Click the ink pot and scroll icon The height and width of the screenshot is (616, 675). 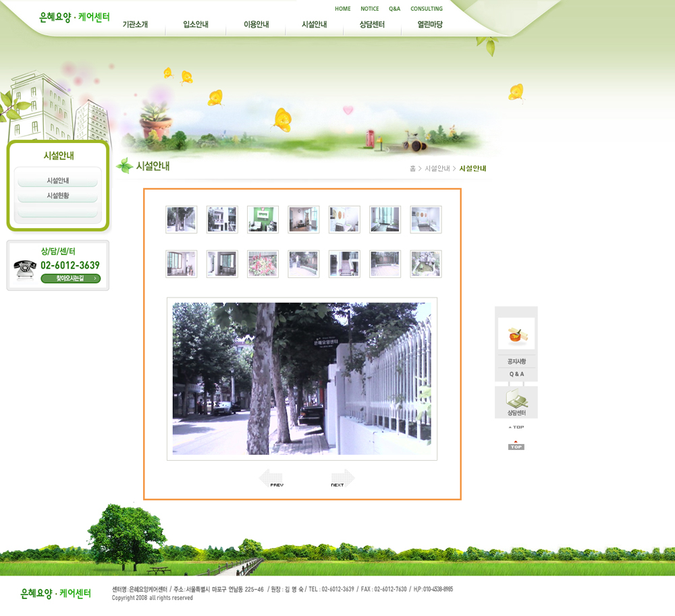(516, 333)
